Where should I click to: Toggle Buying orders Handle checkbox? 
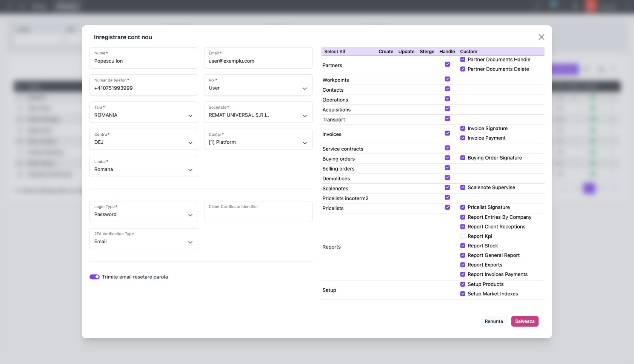click(447, 158)
